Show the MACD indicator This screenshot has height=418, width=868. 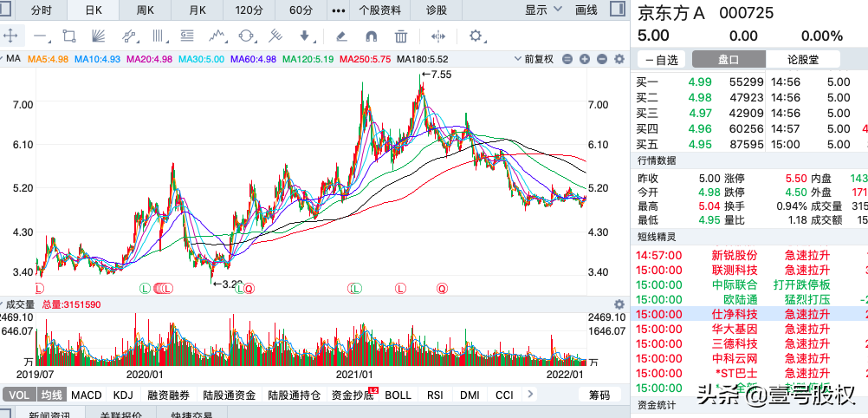[x=87, y=395]
